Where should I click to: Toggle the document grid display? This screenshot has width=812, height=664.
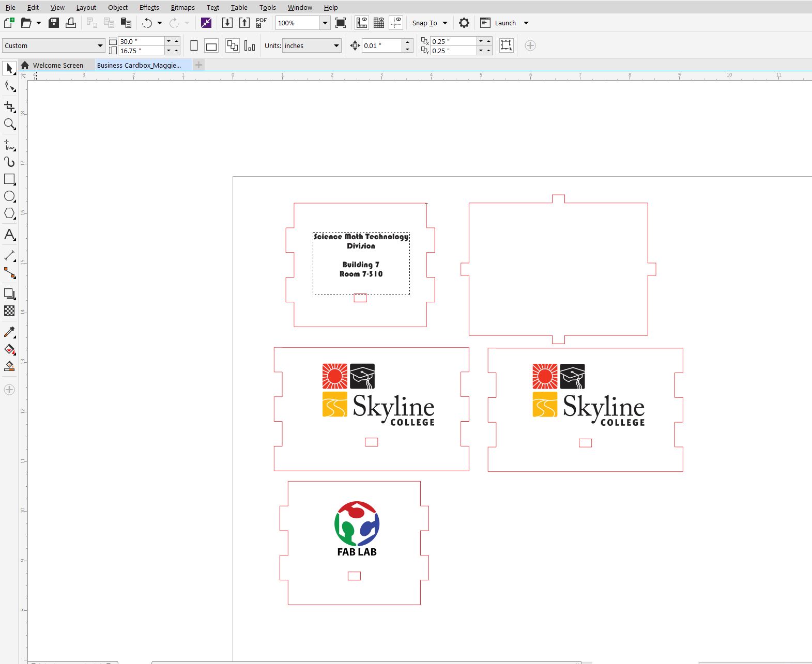(x=379, y=23)
